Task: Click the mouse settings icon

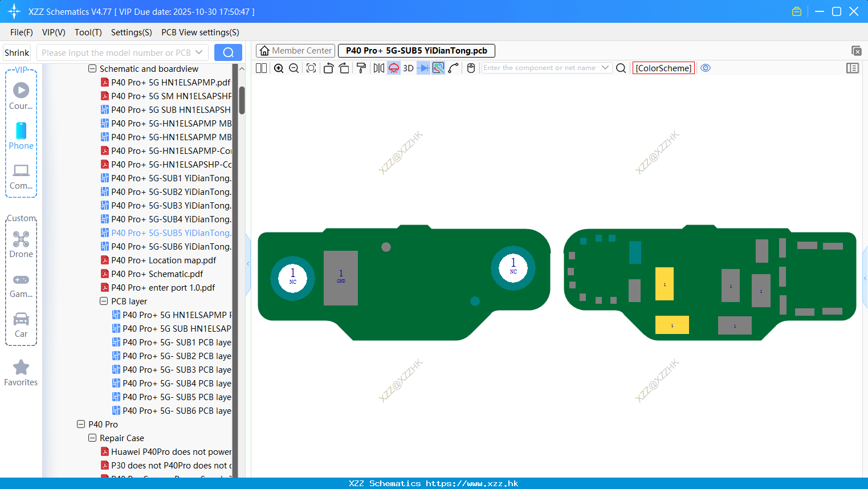Action: pyautogui.click(x=471, y=68)
